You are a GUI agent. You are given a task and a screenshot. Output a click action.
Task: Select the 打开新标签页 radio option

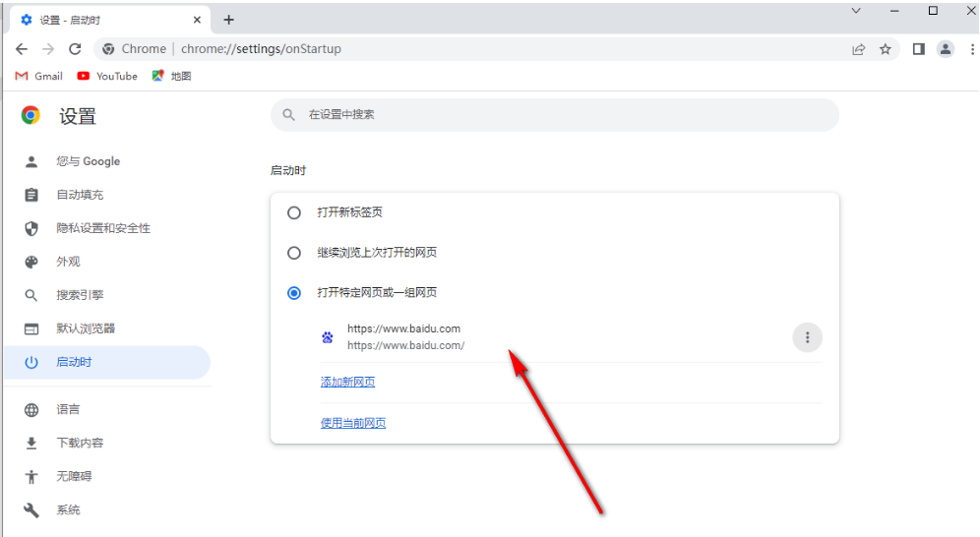[294, 212]
